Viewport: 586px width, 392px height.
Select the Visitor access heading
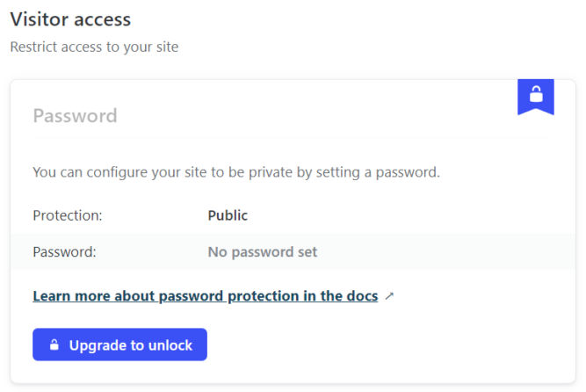point(70,19)
